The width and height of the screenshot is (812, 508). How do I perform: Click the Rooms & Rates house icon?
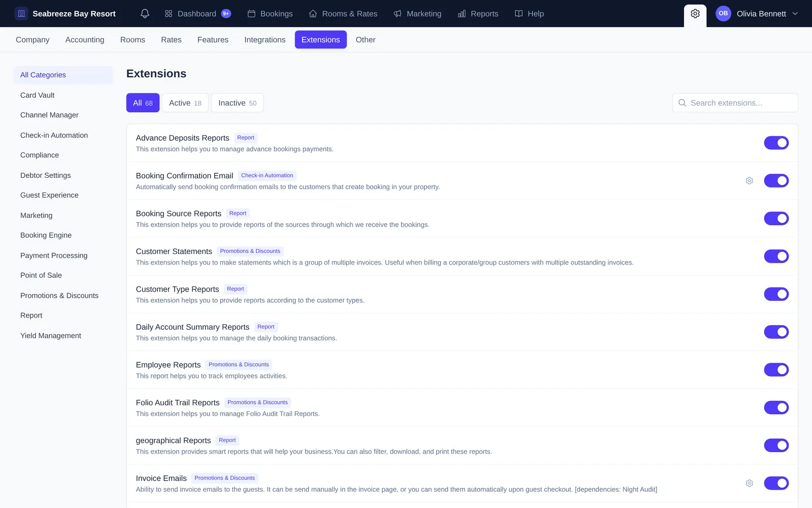coord(313,14)
